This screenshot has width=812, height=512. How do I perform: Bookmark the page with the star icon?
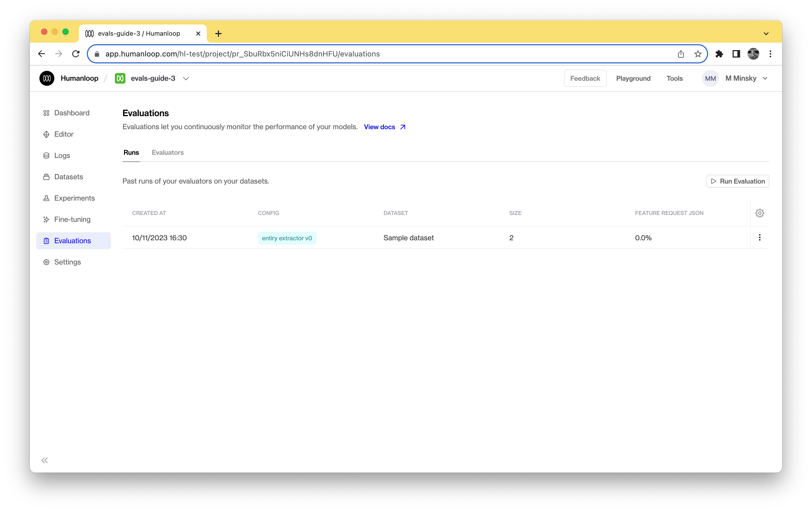coord(698,54)
